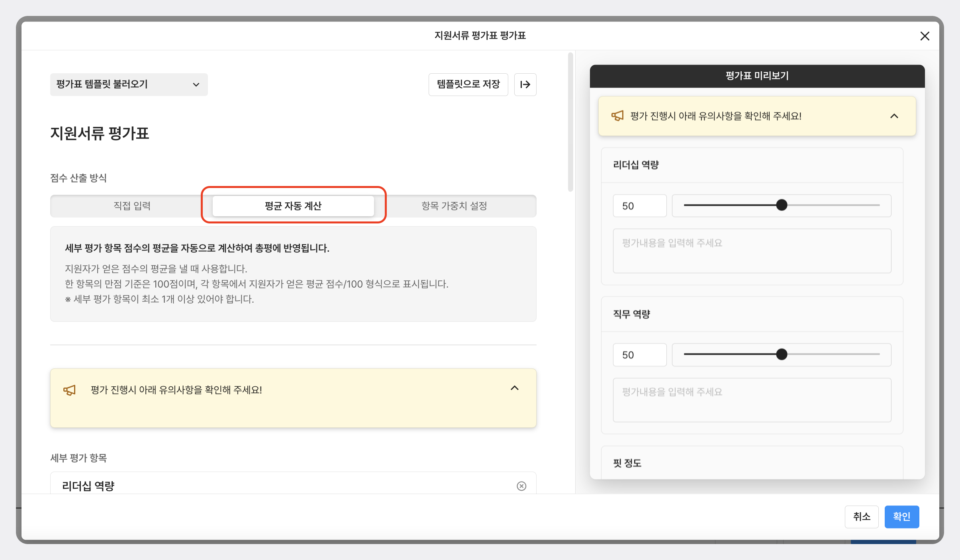
Task: Click the 리더십 역량 평가내용 text area
Action: click(752, 251)
